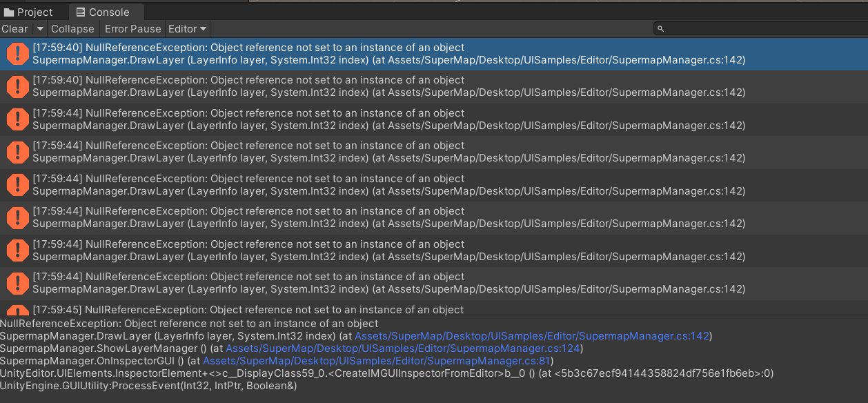Screen dimensions: 868x403
Task: Click the folder icon on the Project tab
Action: (9, 12)
